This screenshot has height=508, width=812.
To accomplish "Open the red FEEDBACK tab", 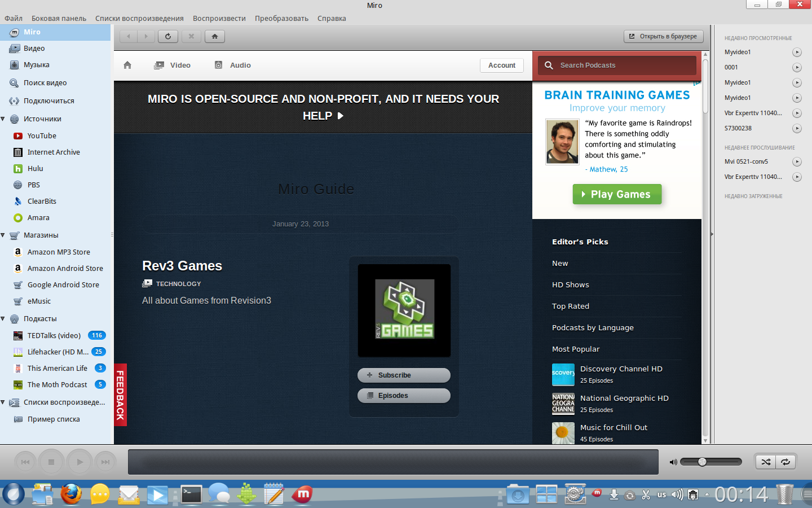I will (120, 395).
